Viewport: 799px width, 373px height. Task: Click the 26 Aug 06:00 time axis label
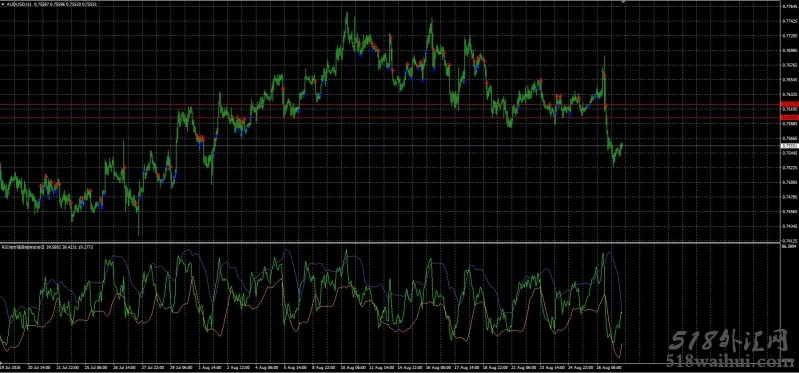[609, 367]
